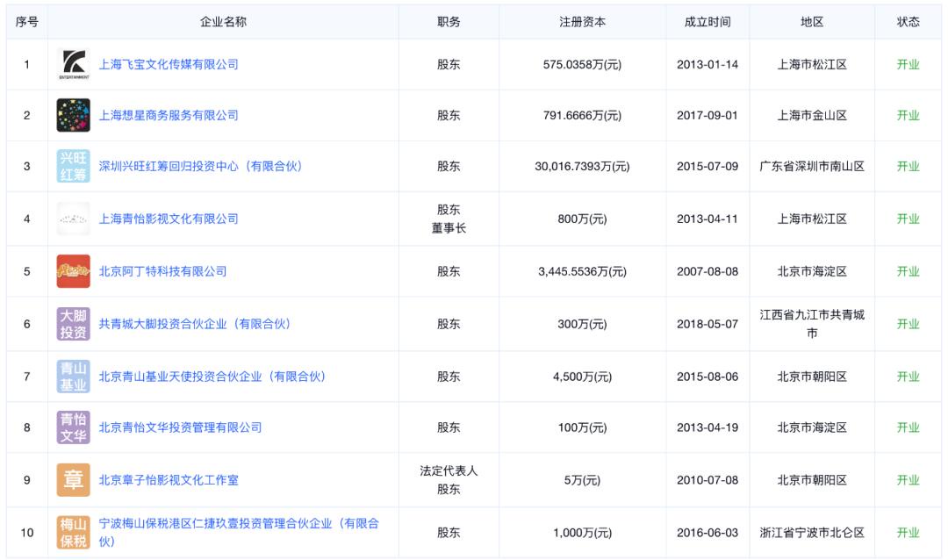Click 北京市海淀区 in 北京青怡文华 row
Screen dimensions: 948x560
tap(812, 427)
